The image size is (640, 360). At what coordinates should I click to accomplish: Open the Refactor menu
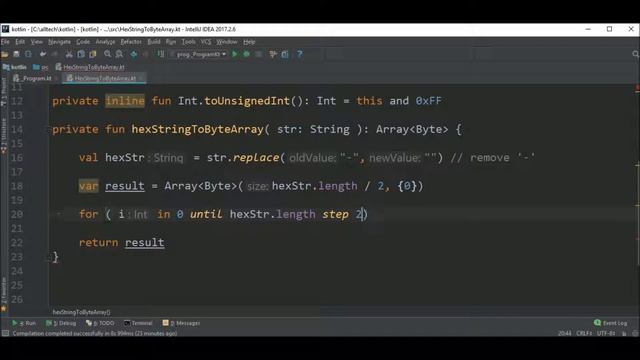click(131, 42)
